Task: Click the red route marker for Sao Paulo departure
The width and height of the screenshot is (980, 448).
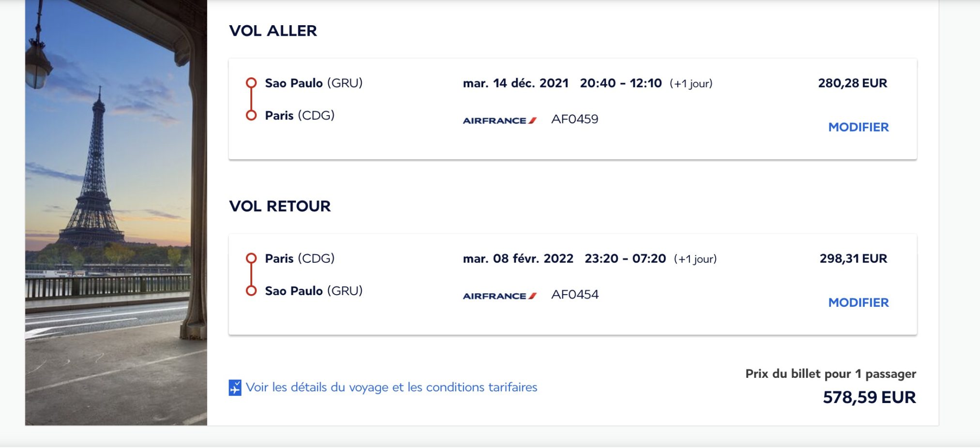Action: click(251, 83)
